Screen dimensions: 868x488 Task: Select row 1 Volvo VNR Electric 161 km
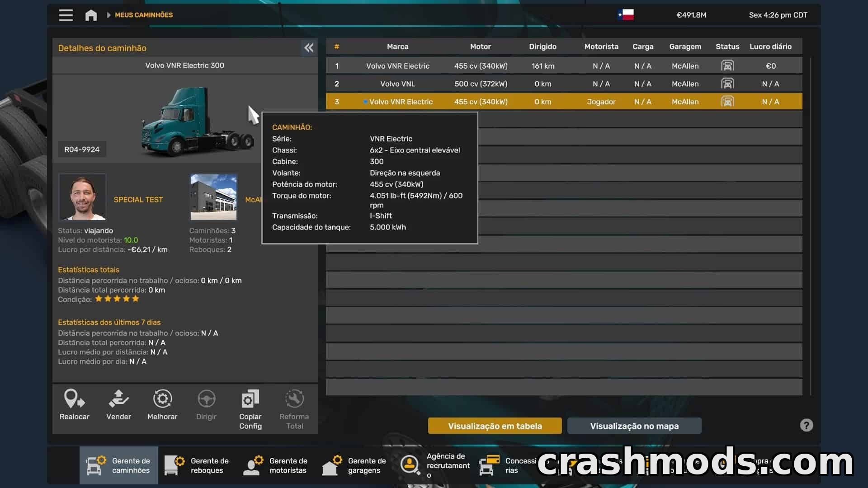click(x=564, y=66)
